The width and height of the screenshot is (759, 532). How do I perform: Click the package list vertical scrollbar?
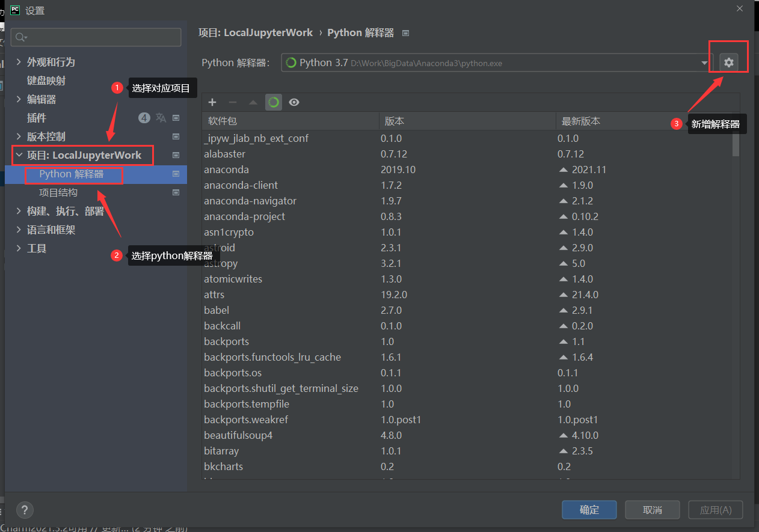[x=736, y=144]
